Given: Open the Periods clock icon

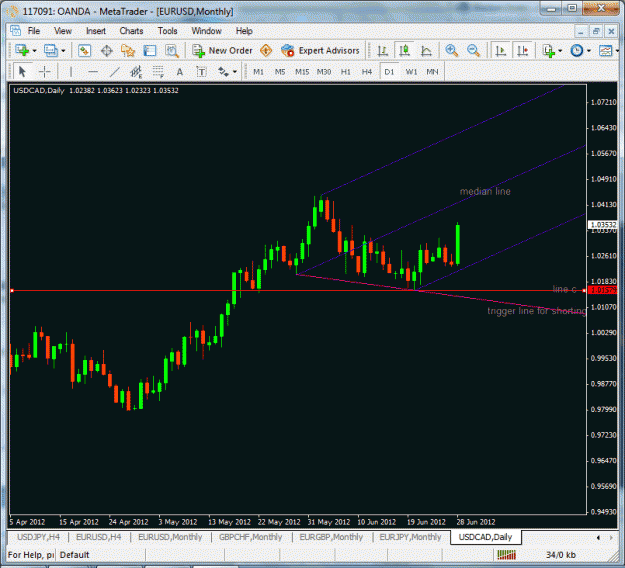Looking at the screenshot, I should coord(577,51).
